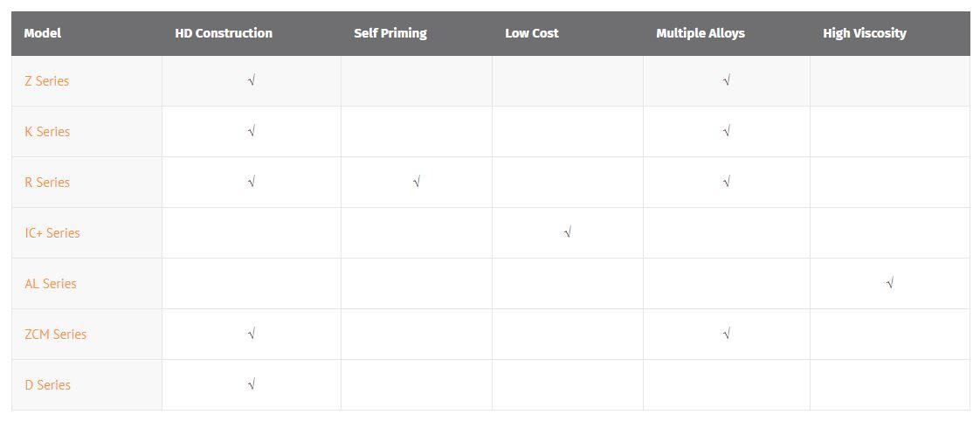
Task: Click the ZCM Series Multiple Alloys checkmark
Action: 726,334
